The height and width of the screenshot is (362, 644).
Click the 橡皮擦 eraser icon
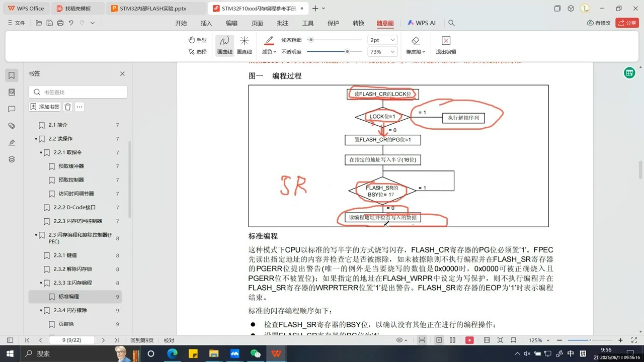point(416,41)
